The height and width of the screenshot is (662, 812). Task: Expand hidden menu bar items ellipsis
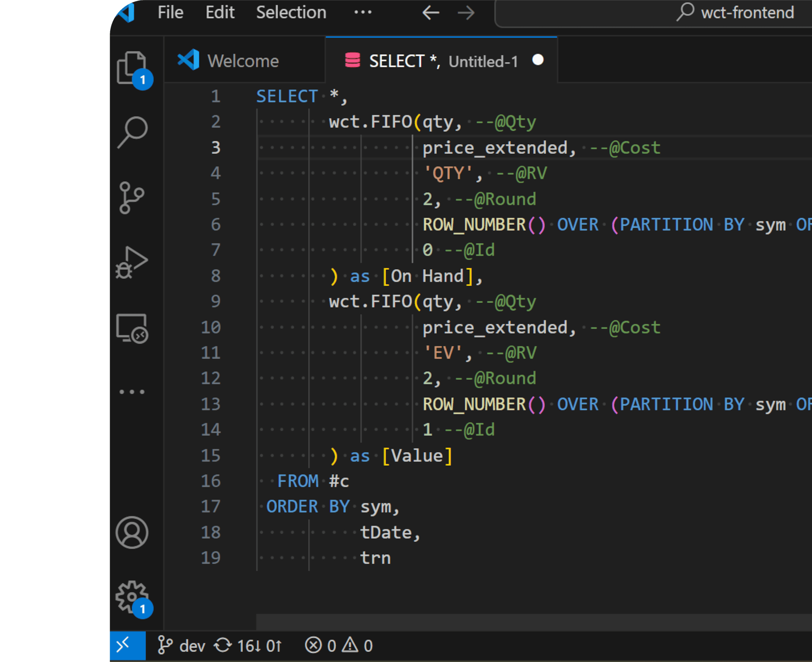363,13
